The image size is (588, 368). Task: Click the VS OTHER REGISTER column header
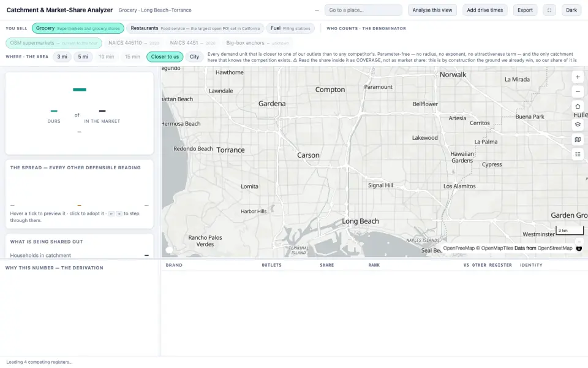(x=488, y=265)
